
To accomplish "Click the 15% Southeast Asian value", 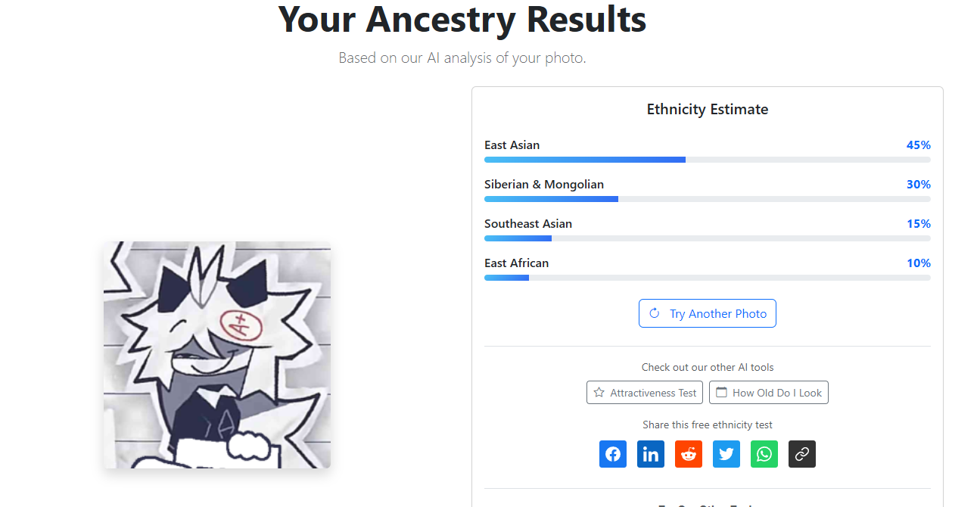I will click(x=918, y=224).
